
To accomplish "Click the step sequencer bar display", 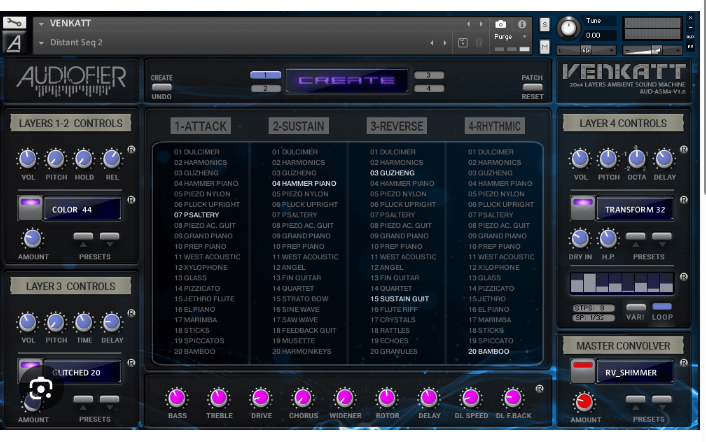I will pos(622,283).
